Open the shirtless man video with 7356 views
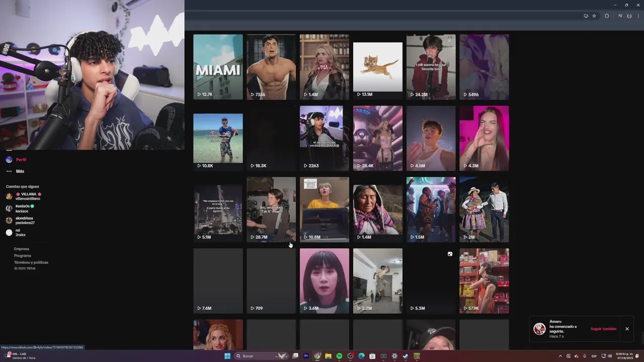Image resolution: width=644 pixels, height=362 pixels. (x=271, y=67)
